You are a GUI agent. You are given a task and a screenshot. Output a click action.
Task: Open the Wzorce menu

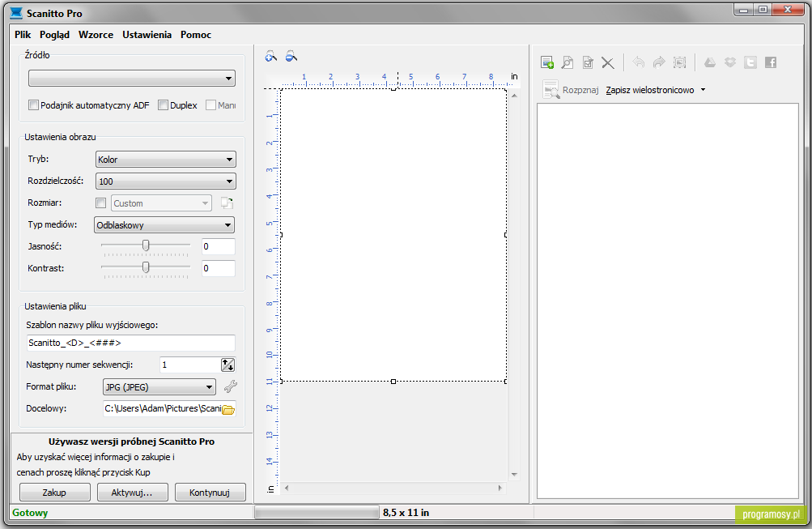(x=96, y=35)
